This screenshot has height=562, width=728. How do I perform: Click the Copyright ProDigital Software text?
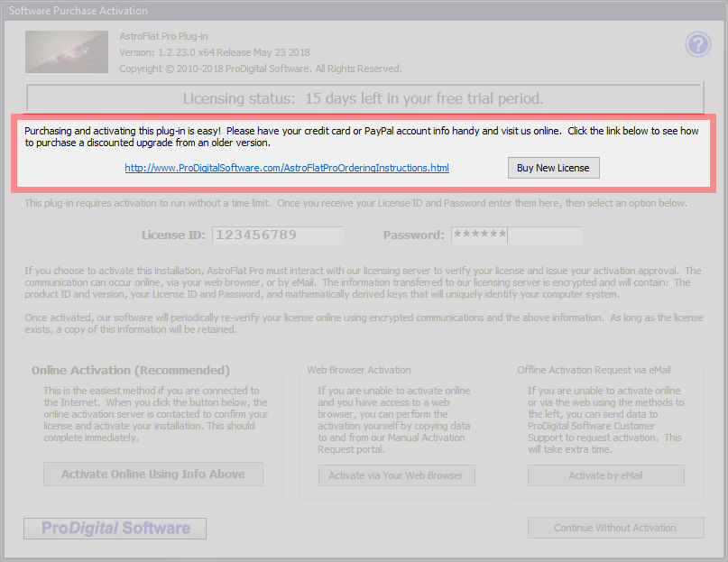tap(261, 69)
